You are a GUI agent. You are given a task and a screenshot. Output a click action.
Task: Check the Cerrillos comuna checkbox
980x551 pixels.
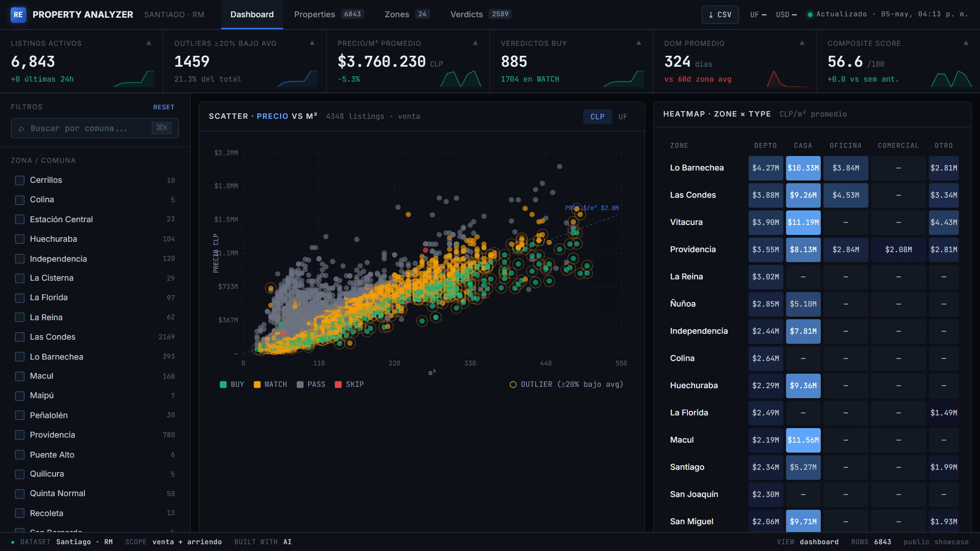click(20, 180)
